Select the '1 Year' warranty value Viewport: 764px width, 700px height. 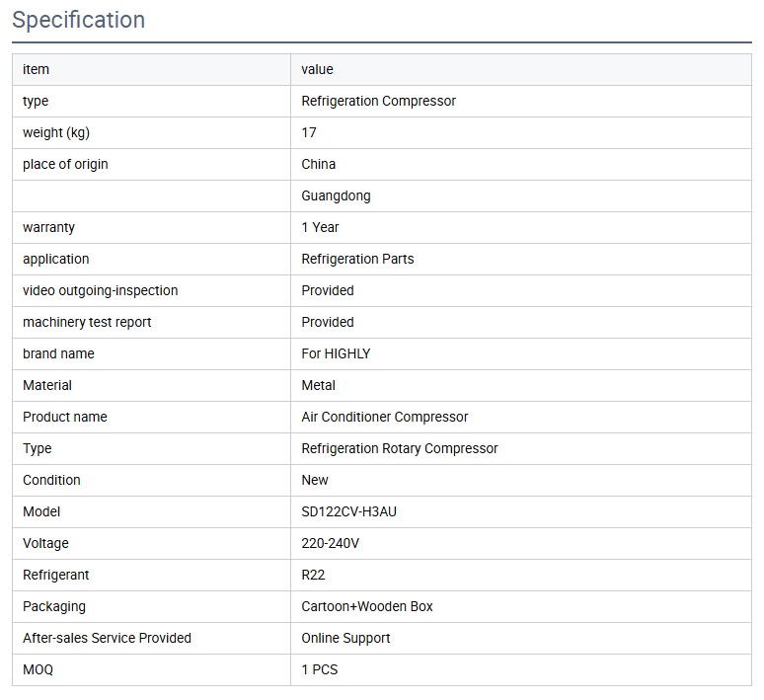coord(320,227)
